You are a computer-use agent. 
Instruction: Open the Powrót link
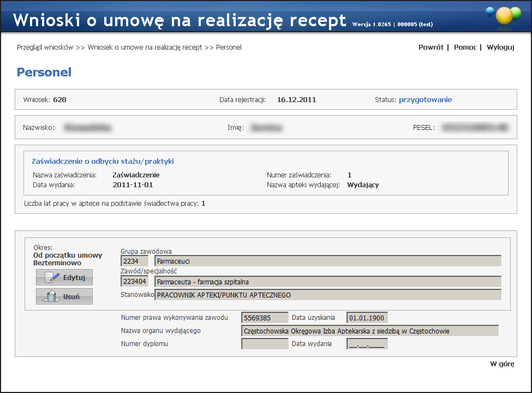coord(431,47)
